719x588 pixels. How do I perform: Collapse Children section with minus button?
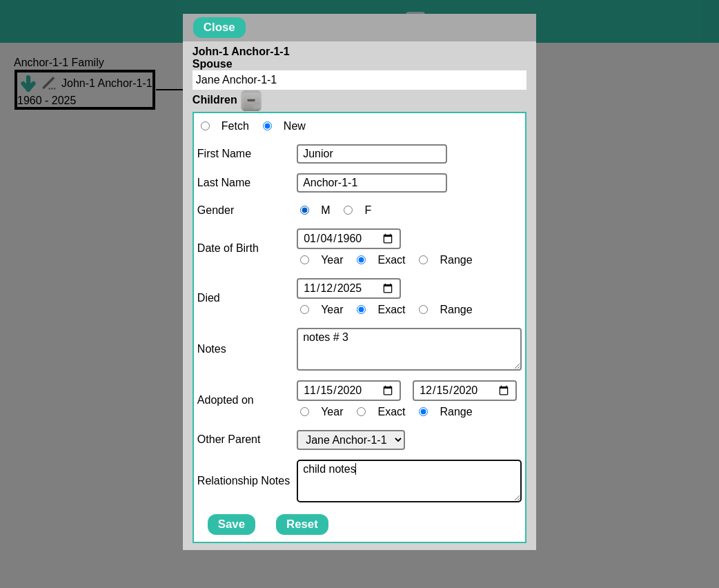tap(251, 101)
